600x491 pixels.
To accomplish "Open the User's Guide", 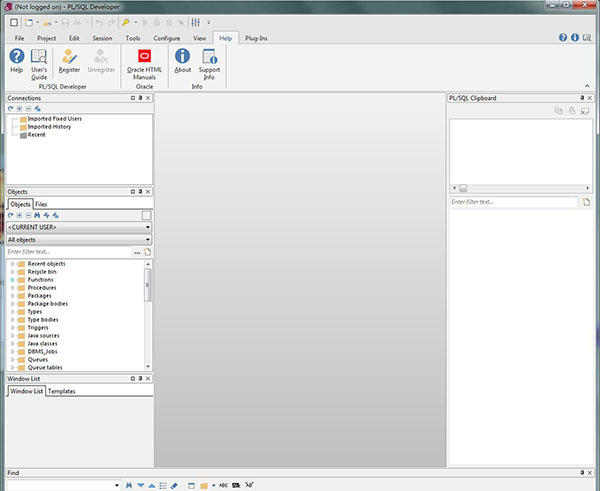I will point(39,64).
